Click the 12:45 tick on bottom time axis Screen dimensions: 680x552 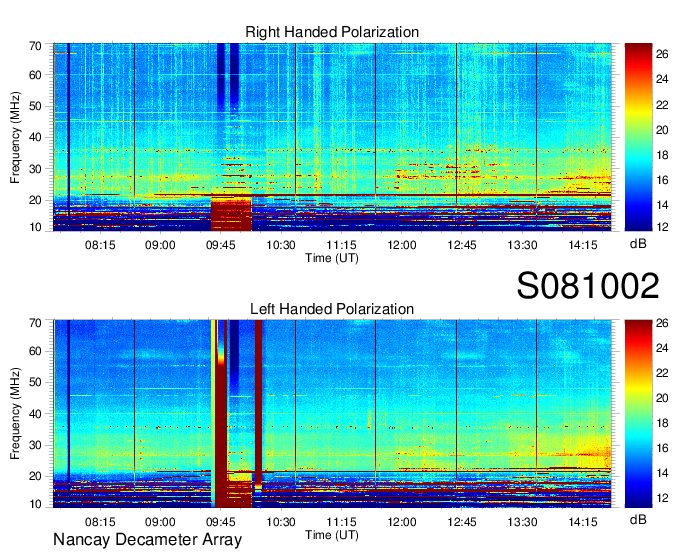(x=462, y=522)
